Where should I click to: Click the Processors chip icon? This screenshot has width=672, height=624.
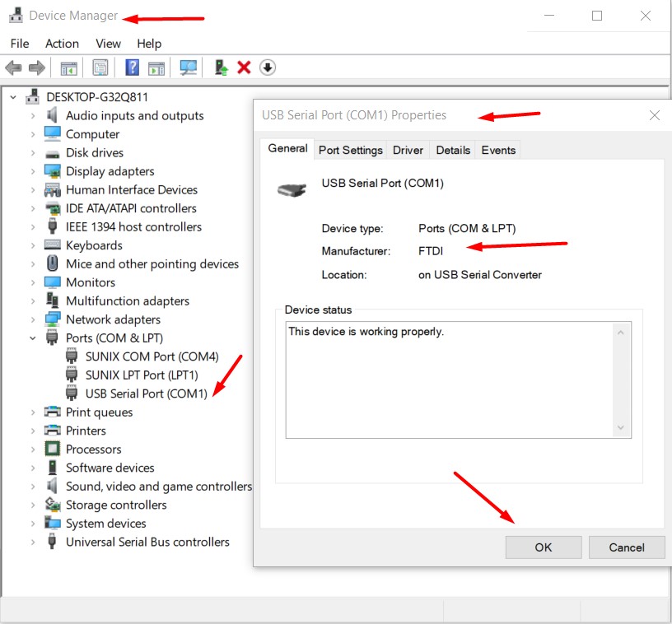[x=52, y=449]
